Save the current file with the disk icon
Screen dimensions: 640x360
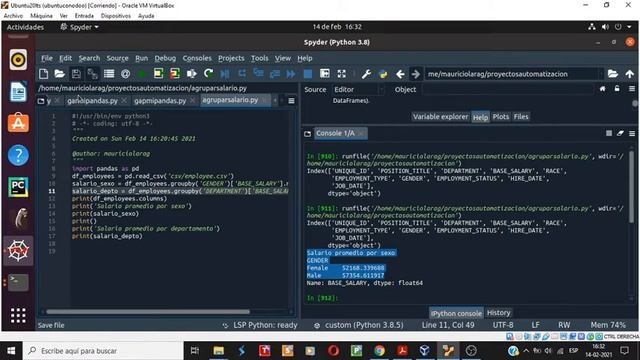click(x=76, y=74)
